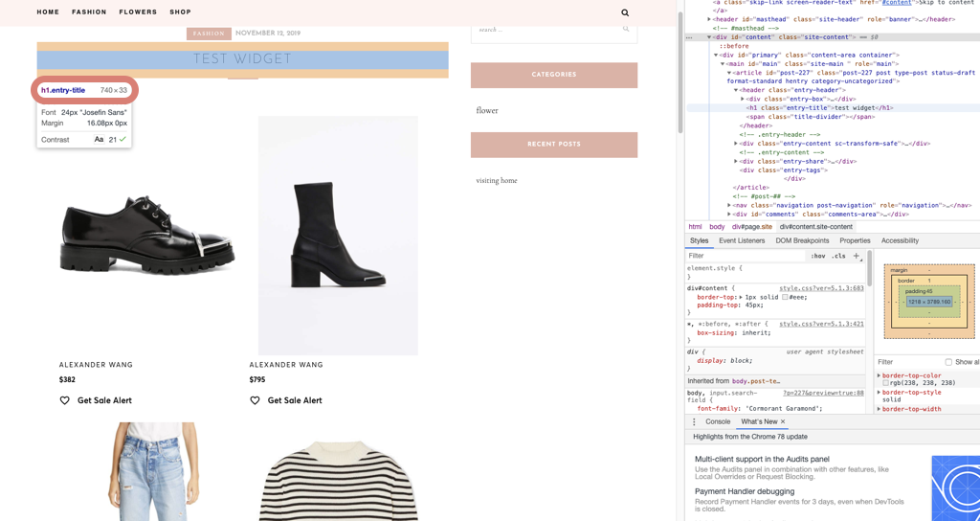Click the #eee color swatch in border-top

(786, 297)
